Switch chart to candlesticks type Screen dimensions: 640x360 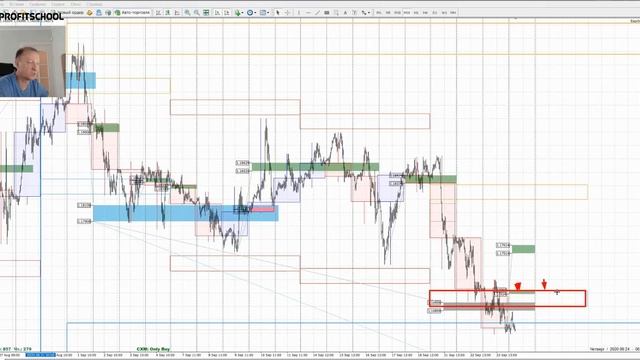pyautogui.click(x=168, y=13)
